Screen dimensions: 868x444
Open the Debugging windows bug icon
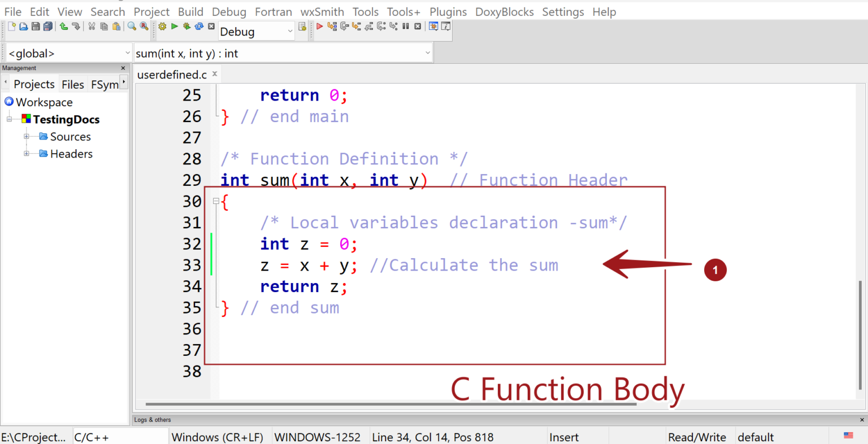[433, 27]
